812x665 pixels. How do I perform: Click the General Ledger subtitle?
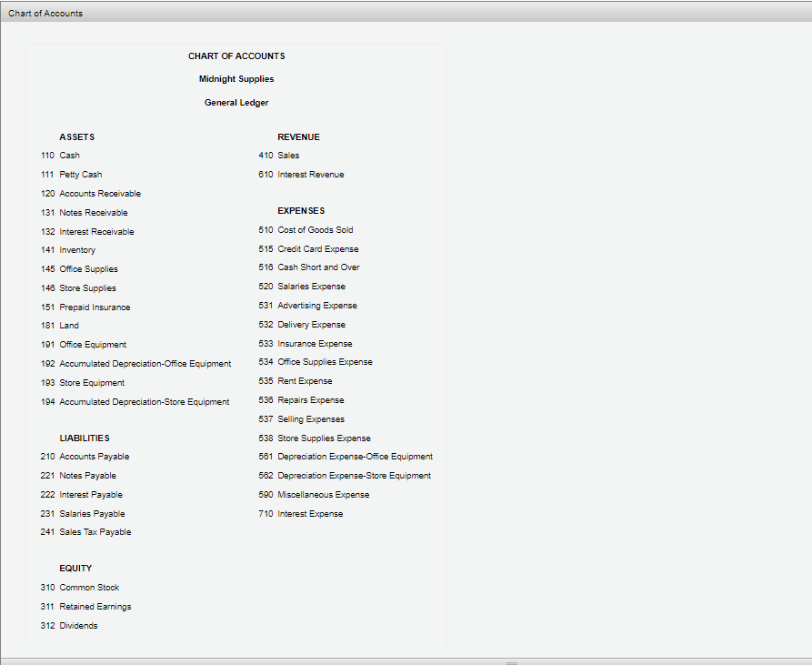tap(236, 103)
